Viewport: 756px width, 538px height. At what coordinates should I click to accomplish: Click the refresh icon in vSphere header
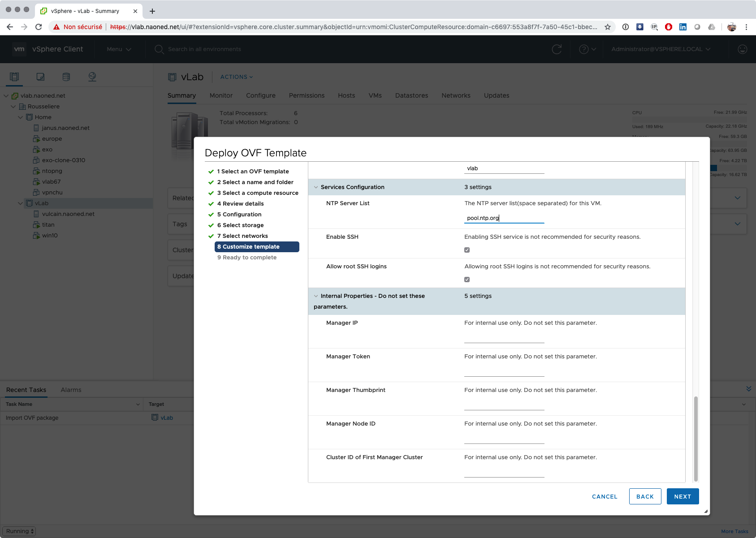pos(557,49)
